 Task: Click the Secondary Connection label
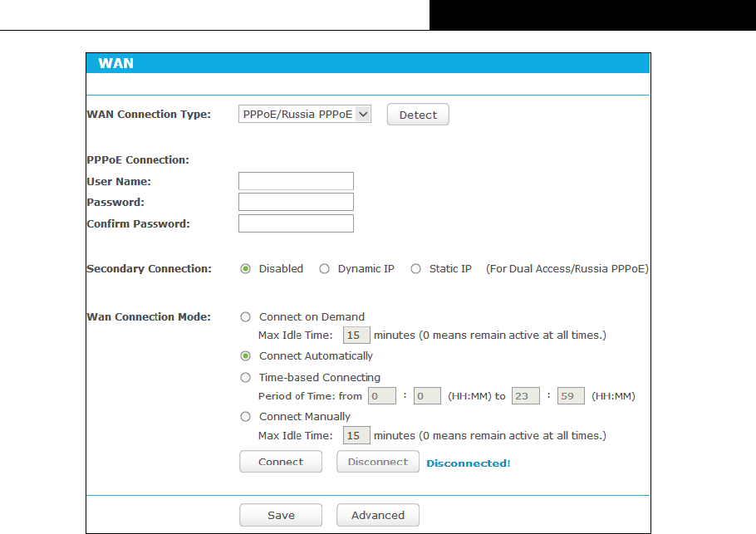[x=149, y=268]
